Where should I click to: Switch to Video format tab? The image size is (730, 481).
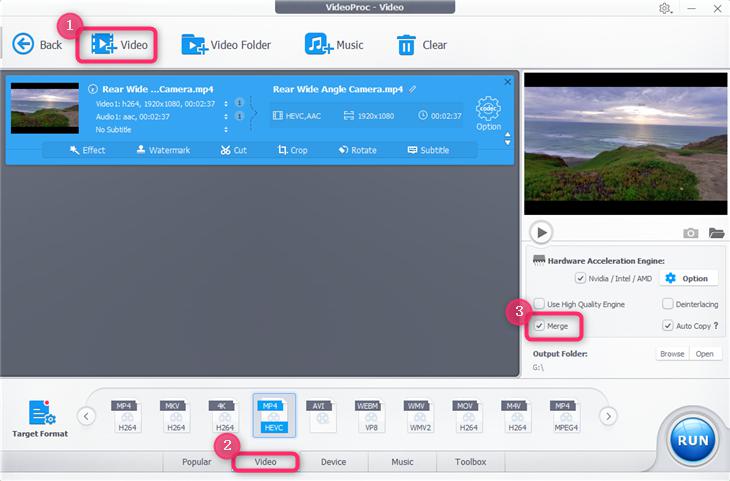(x=265, y=461)
